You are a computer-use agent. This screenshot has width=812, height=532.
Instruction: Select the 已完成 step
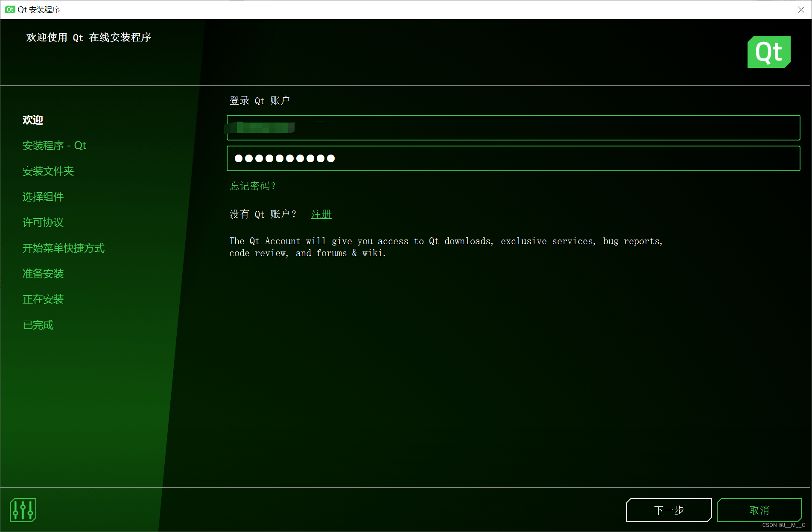38,325
